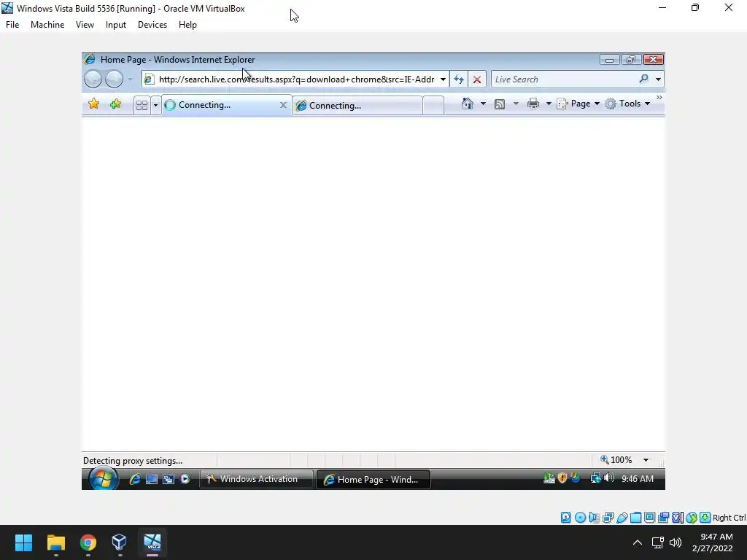
Task: Open the Tools menu dropdown
Action: [627, 104]
